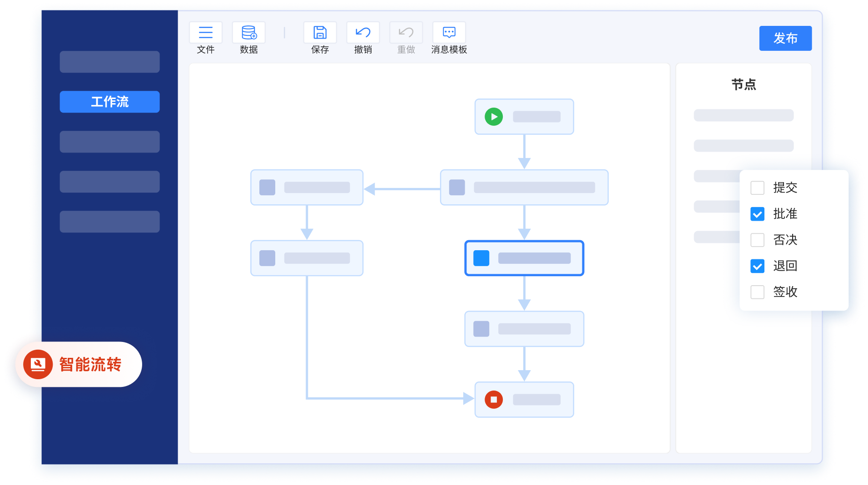
Task: Uncheck the 退回 checkbox
Action: 757,266
